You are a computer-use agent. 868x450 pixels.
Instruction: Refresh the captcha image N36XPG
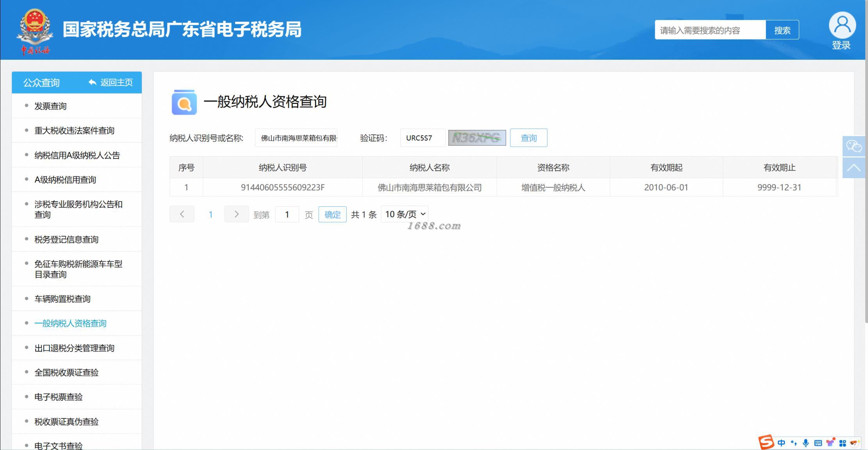477,138
